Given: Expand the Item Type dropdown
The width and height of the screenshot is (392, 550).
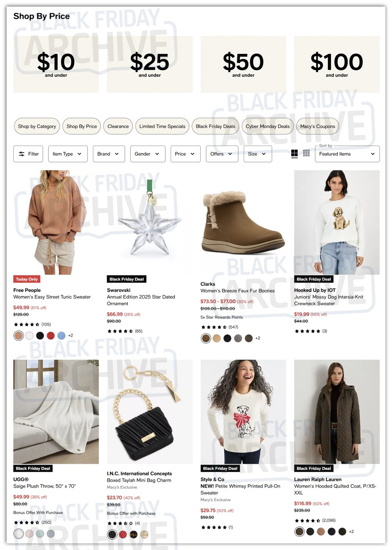Looking at the screenshot, I should click(x=68, y=154).
